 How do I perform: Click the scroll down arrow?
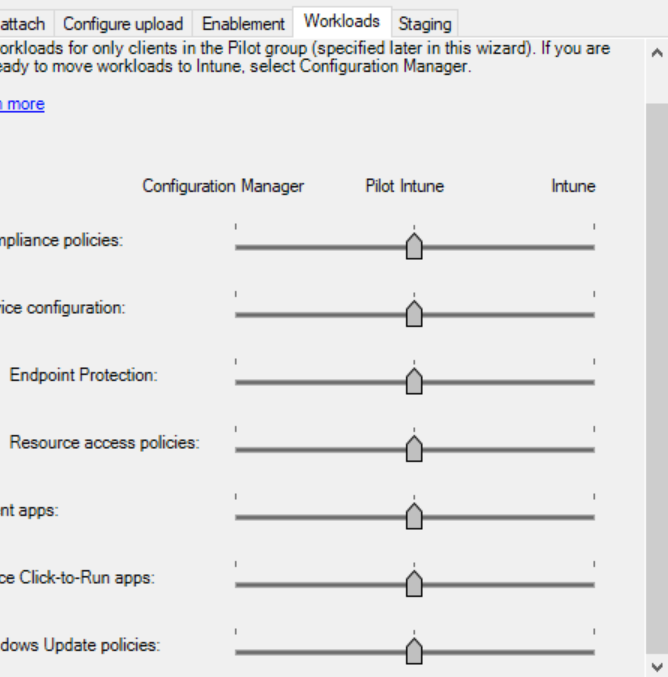tap(657, 667)
